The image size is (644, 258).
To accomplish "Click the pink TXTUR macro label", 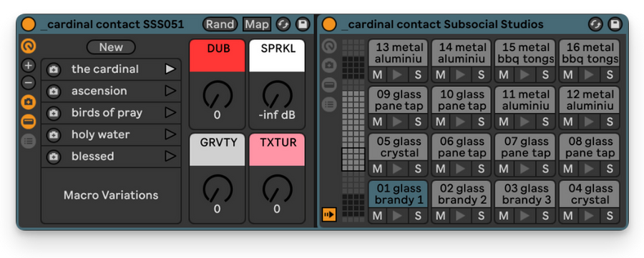I will click(x=277, y=149).
